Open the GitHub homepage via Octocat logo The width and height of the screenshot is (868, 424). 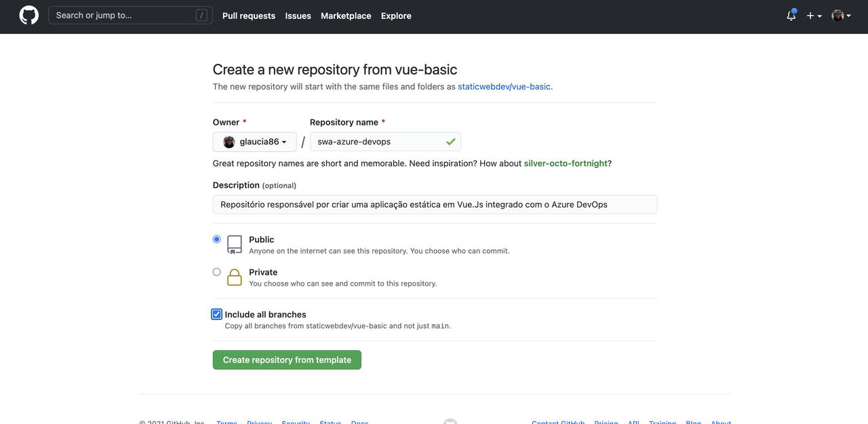pos(29,16)
